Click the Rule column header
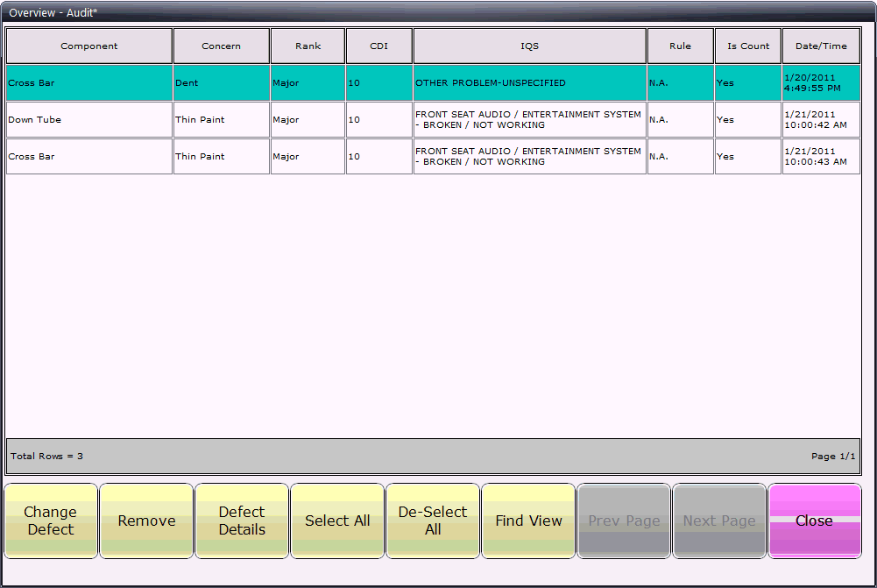 (680, 46)
